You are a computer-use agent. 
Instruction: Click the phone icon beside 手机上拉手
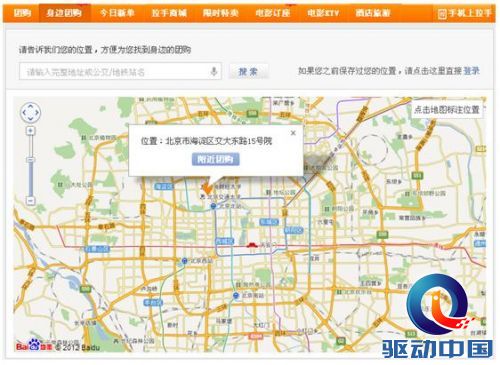[x=442, y=14]
